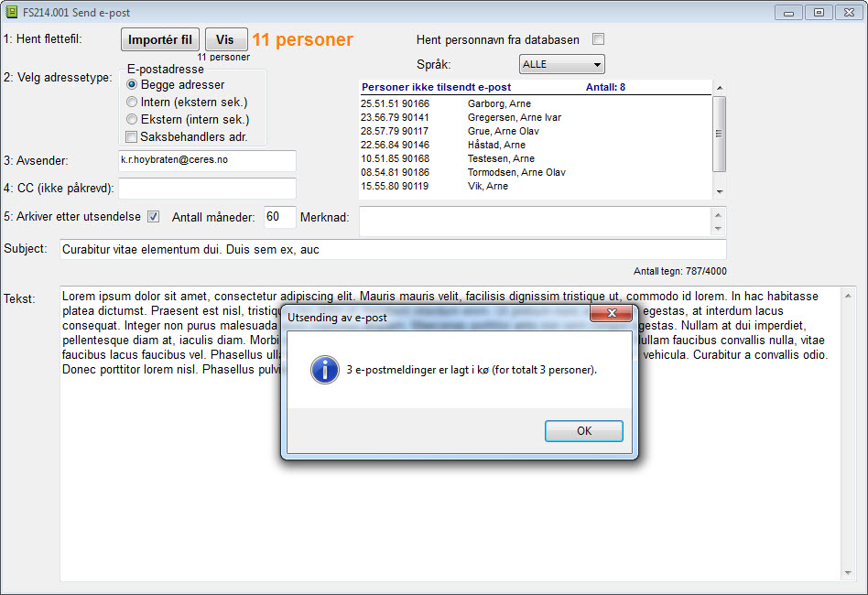Click the Tekst area scroll up arrow
This screenshot has width=868, height=595.
click(x=848, y=296)
